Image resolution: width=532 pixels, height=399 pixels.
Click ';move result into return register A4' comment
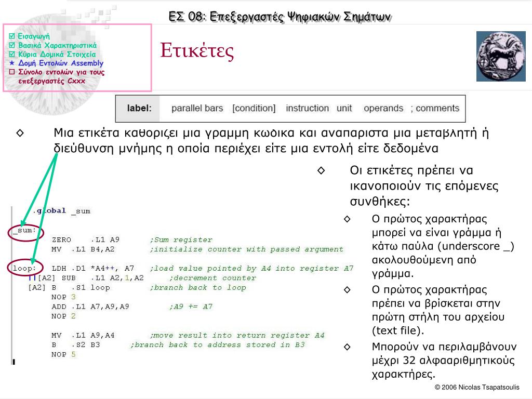click(x=237, y=335)
